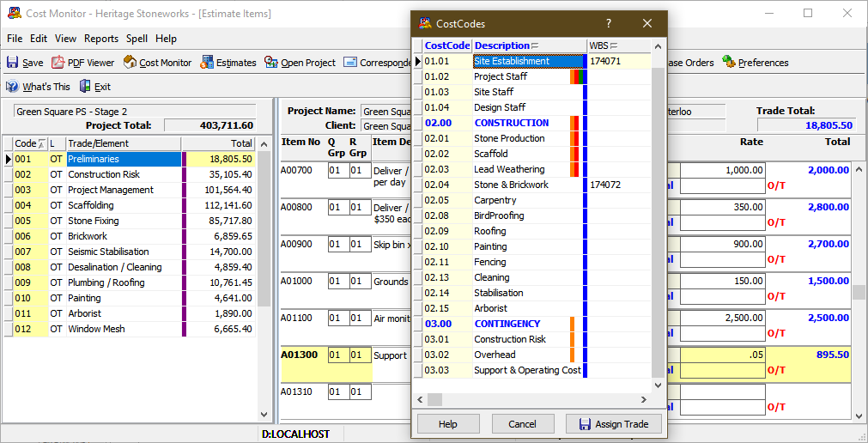Viewport: 868px width, 443px height.
Task: Click WBS cell 174071
Action: click(x=619, y=62)
